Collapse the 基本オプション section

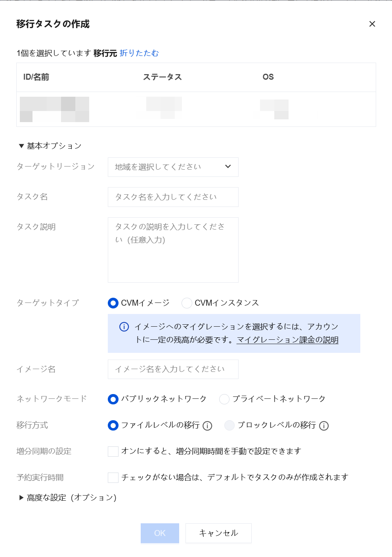click(x=50, y=146)
